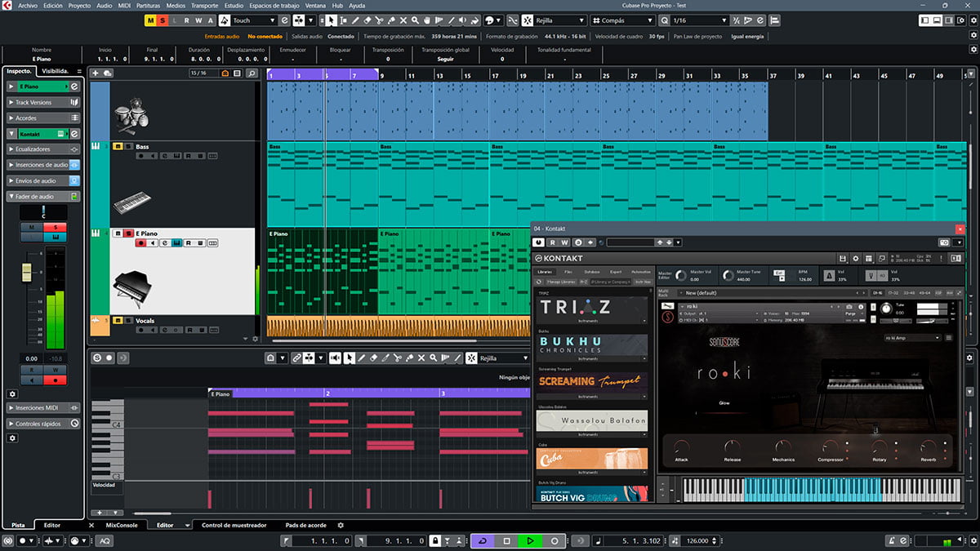Toggle Solo Editor button in key editor
Image resolution: width=980 pixels, height=551 pixels.
[x=97, y=358]
